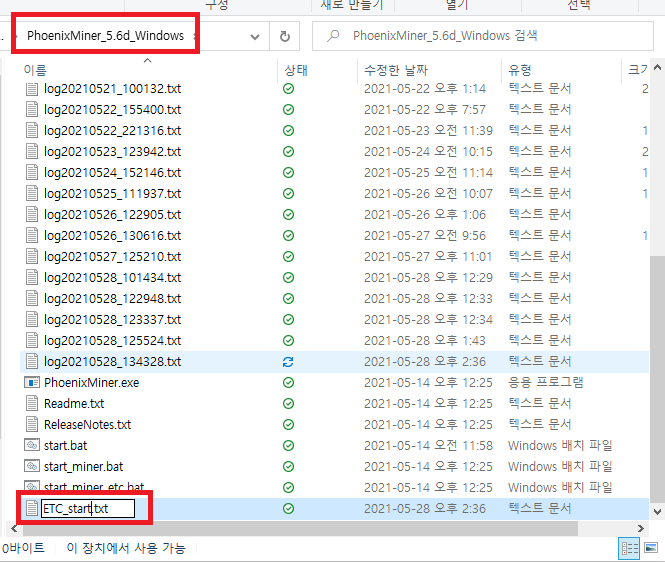Click the PhoenixMiner_5.6d_Windows breadcrumb in address bar
The width and height of the screenshot is (665, 562).
tap(105, 36)
